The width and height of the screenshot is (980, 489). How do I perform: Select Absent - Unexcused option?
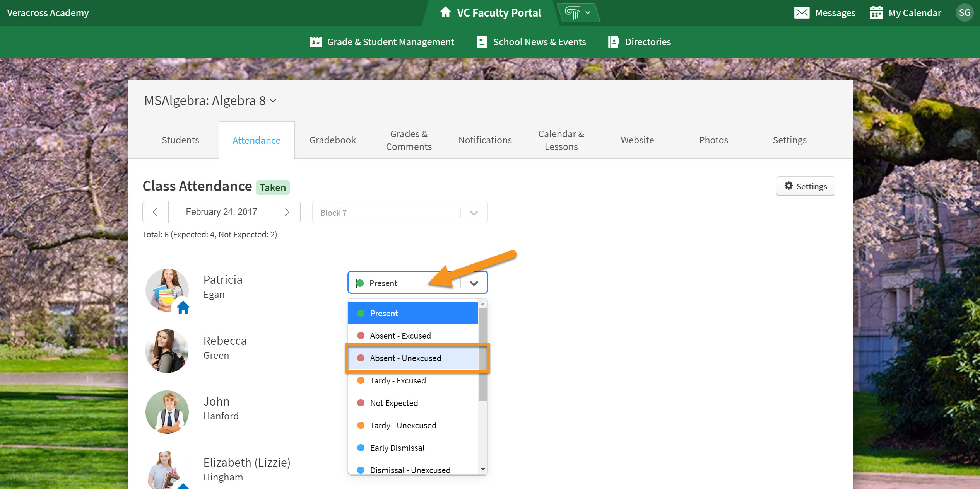pyautogui.click(x=405, y=358)
